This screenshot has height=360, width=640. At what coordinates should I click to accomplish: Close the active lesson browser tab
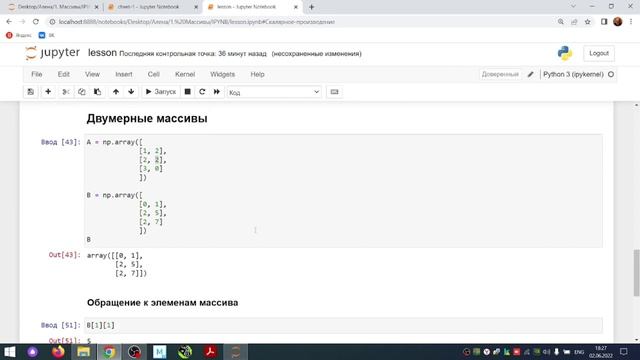(x=296, y=7)
